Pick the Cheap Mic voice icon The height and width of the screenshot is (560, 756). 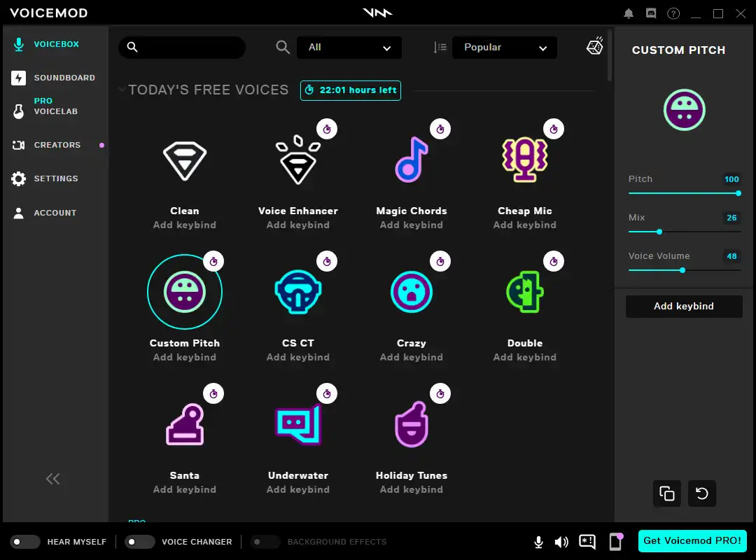[x=524, y=160]
